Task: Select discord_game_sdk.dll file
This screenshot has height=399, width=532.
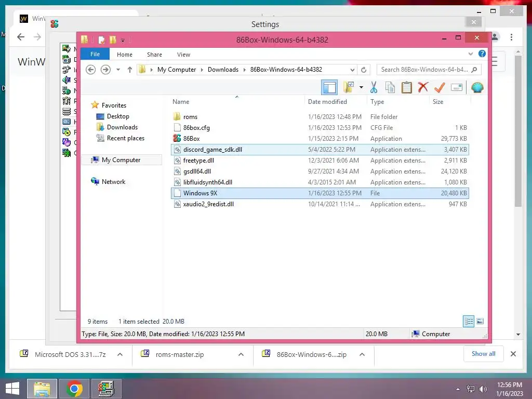Action: pos(320,150)
